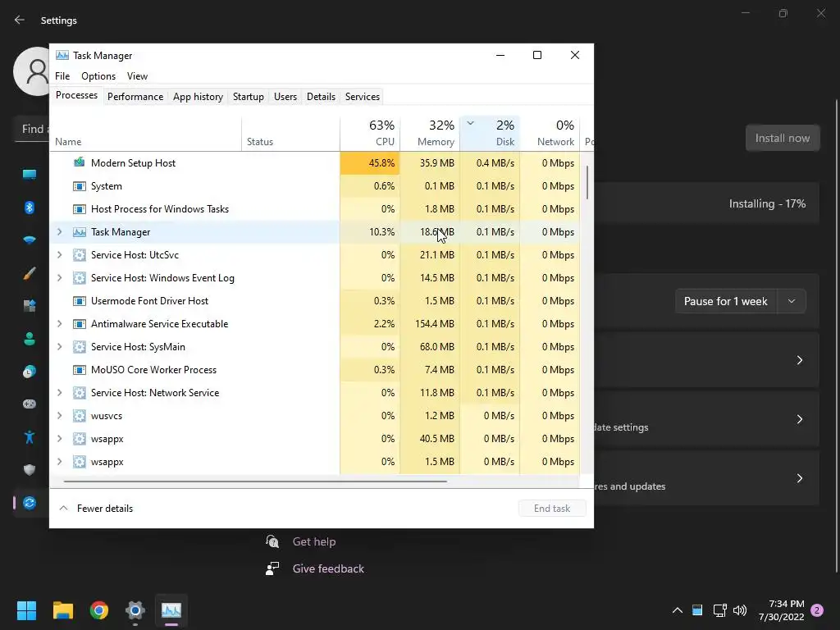Viewport: 840px width, 630px height.
Task: Click the Antimalware Service Executable icon
Action: (x=80, y=324)
